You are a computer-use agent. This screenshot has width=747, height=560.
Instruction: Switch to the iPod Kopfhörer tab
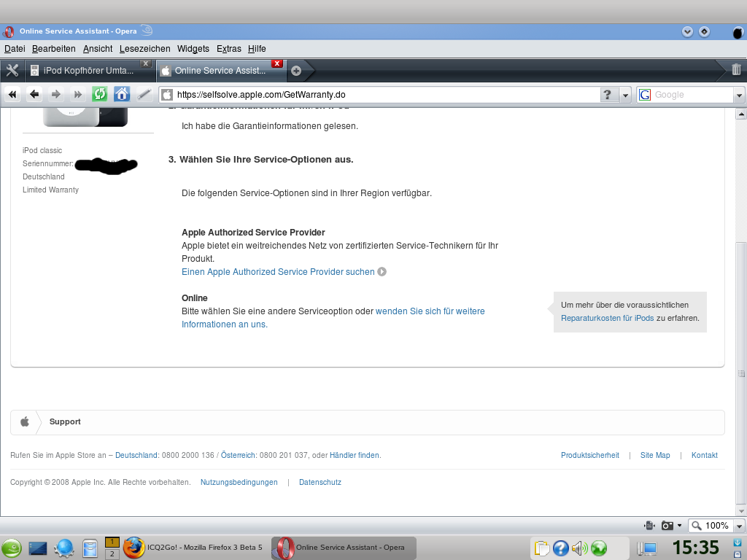(88, 71)
